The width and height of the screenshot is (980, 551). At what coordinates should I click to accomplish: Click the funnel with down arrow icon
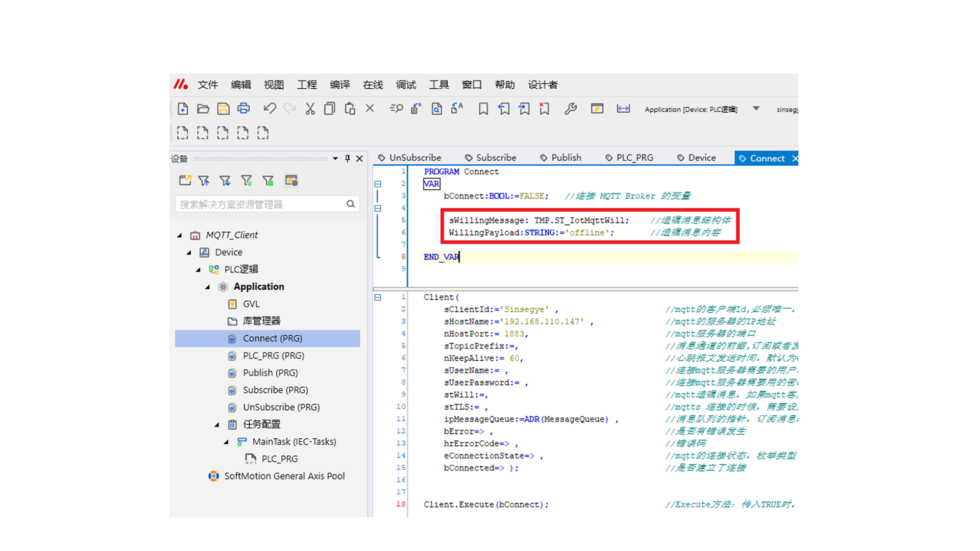click(225, 181)
